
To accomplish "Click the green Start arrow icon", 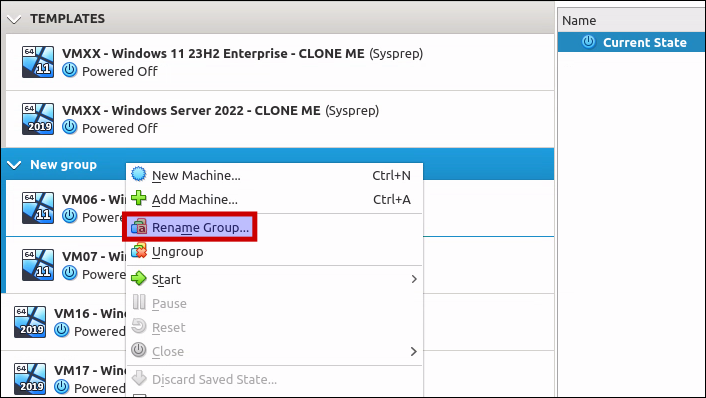I will click(139, 279).
